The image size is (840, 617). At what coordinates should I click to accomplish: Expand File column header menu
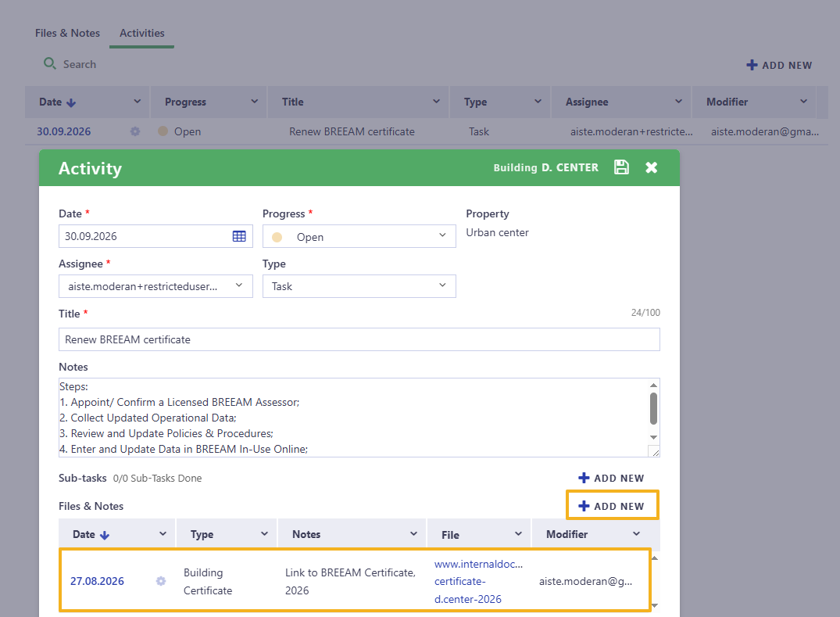(519, 534)
